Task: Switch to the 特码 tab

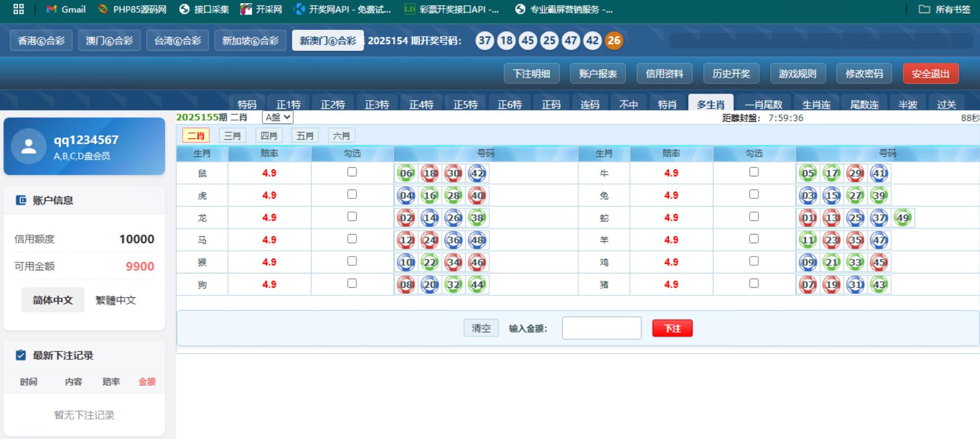Action: [x=247, y=104]
